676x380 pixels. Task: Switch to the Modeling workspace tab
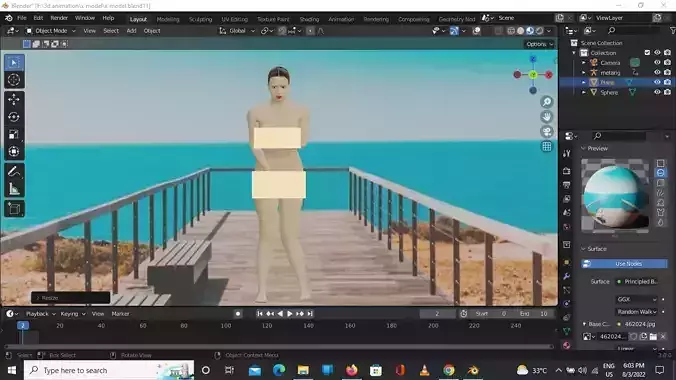[x=168, y=19]
